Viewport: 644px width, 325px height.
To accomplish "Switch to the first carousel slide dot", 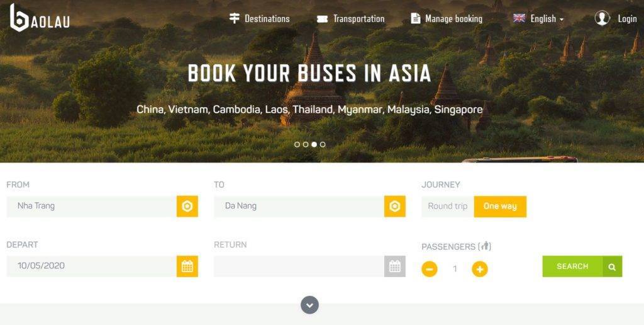I will click(297, 144).
